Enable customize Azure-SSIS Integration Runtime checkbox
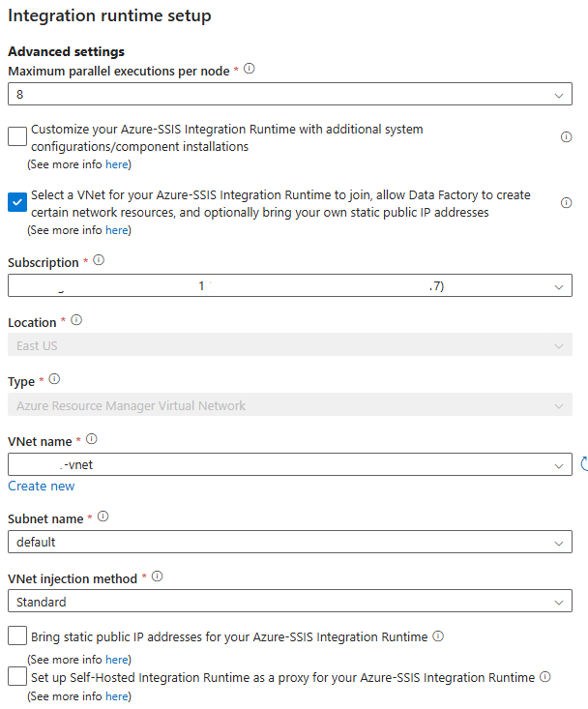Screen dimensions: 588x709 tap(17, 135)
